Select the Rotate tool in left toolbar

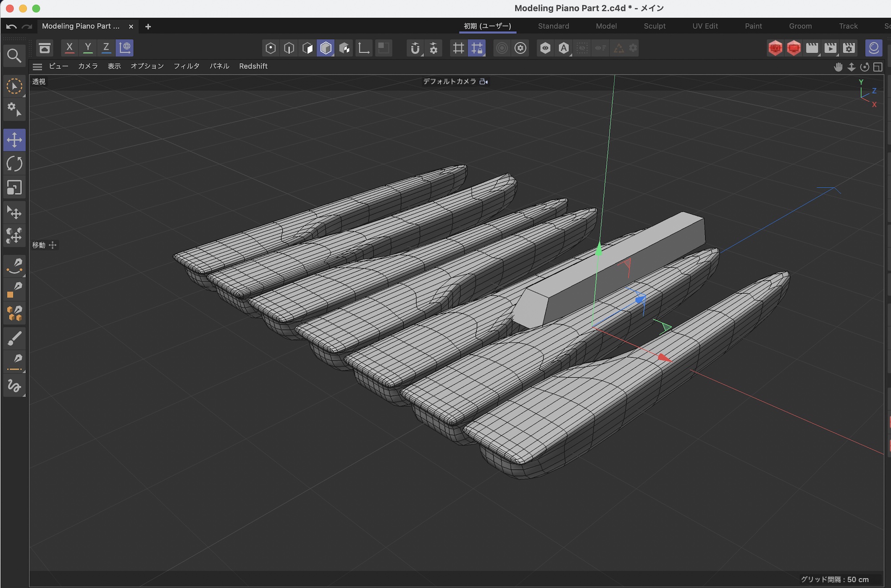coord(14,164)
